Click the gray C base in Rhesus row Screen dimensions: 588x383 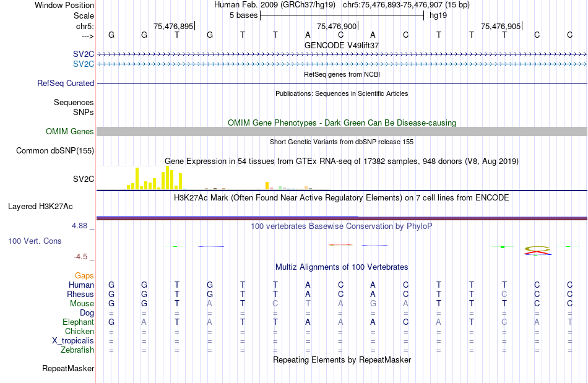click(504, 294)
